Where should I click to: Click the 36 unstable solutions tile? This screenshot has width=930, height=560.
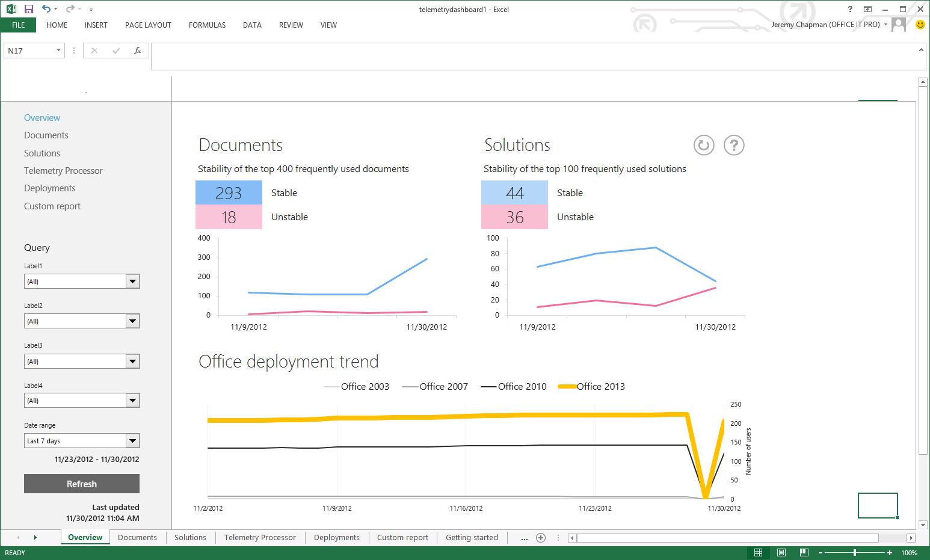pos(514,217)
